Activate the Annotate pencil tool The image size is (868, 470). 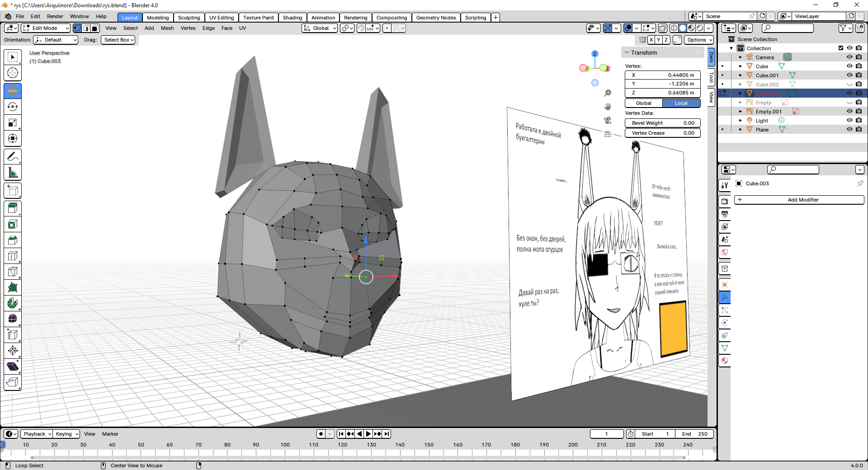pyautogui.click(x=13, y=157)
